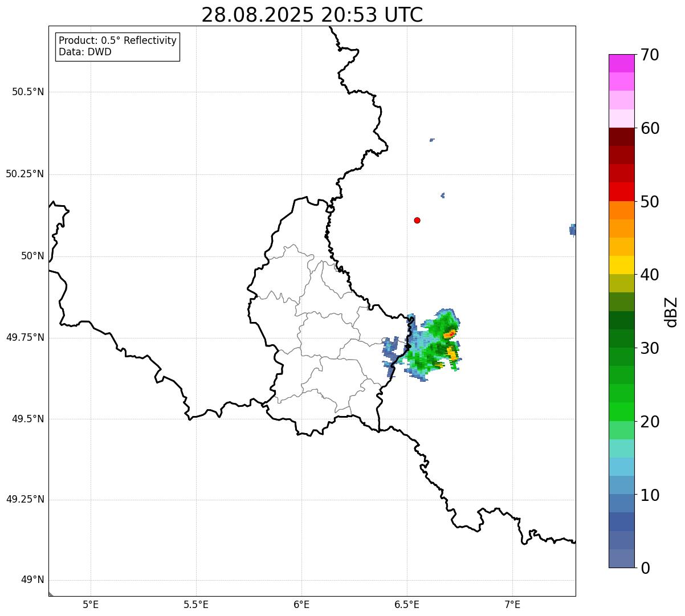The image size is (685, 616).
Task: Click the bright green colorbar swatch above 20
Action: click(x=622, y=411)
